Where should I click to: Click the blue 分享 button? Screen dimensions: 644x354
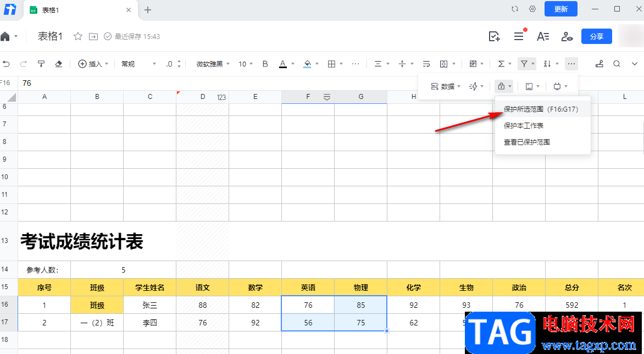596,36
